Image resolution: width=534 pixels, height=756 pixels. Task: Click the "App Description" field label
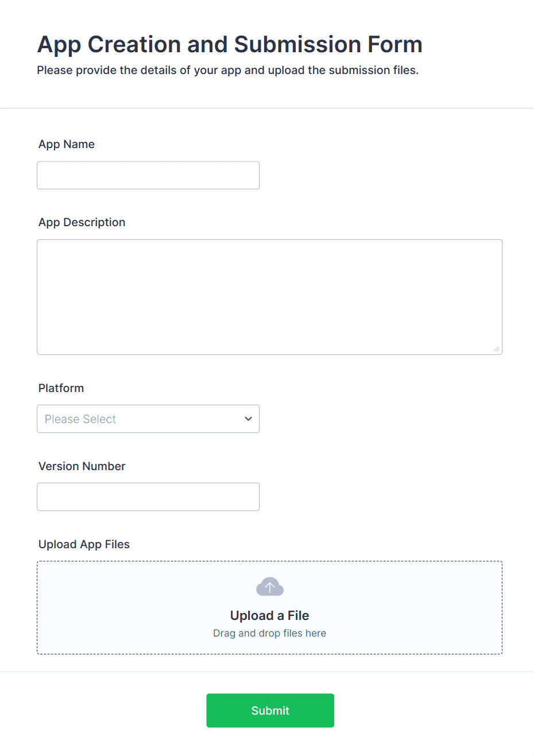82,222
